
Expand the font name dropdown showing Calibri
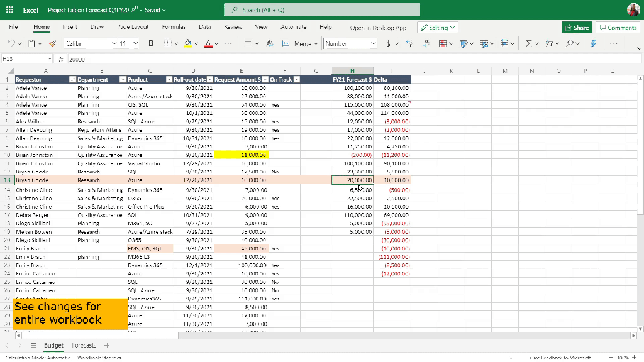point(114,43)
